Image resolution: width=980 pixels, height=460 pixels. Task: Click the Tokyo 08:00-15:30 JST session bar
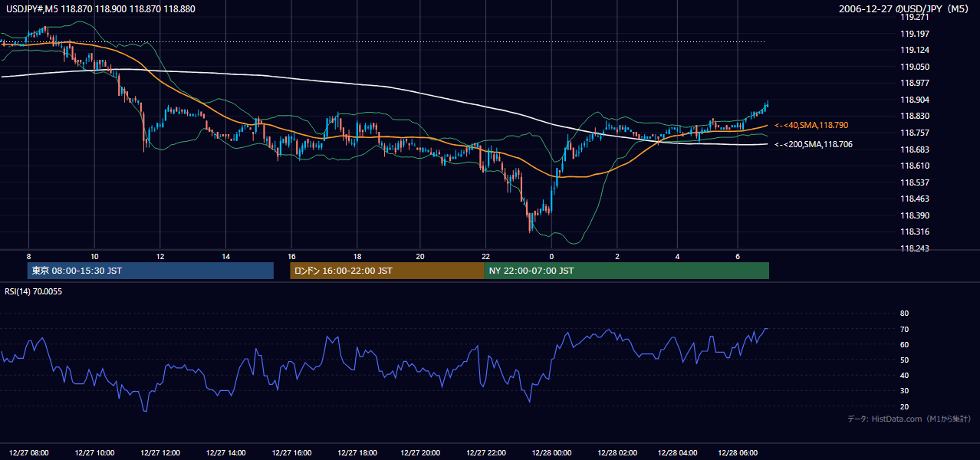pos(150,271)
